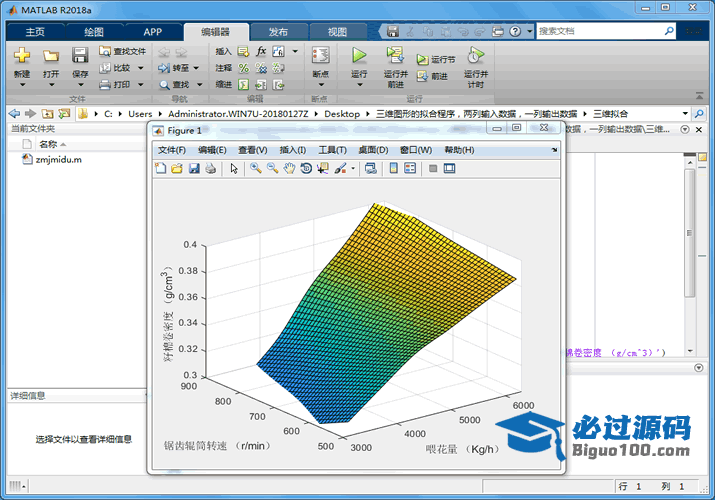Click the Hide Plot Tools icon
This screenshot has height=500, width=715.
pos(433,169)
